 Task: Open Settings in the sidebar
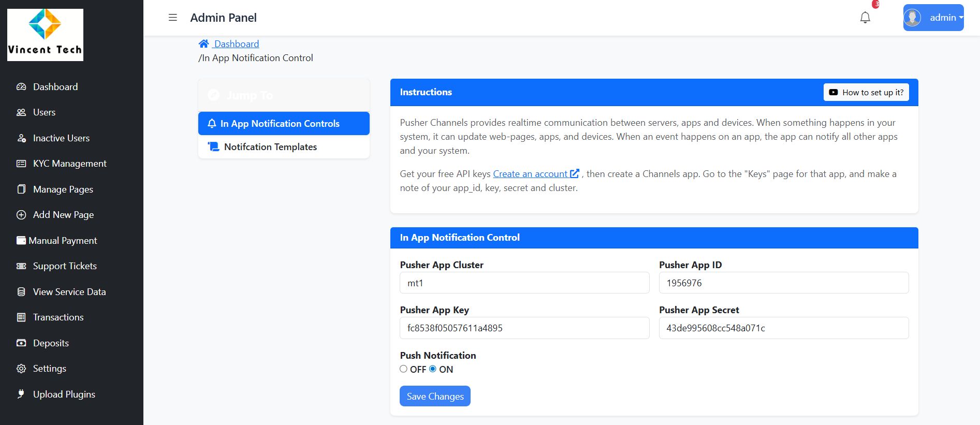(x=49, y=369)
